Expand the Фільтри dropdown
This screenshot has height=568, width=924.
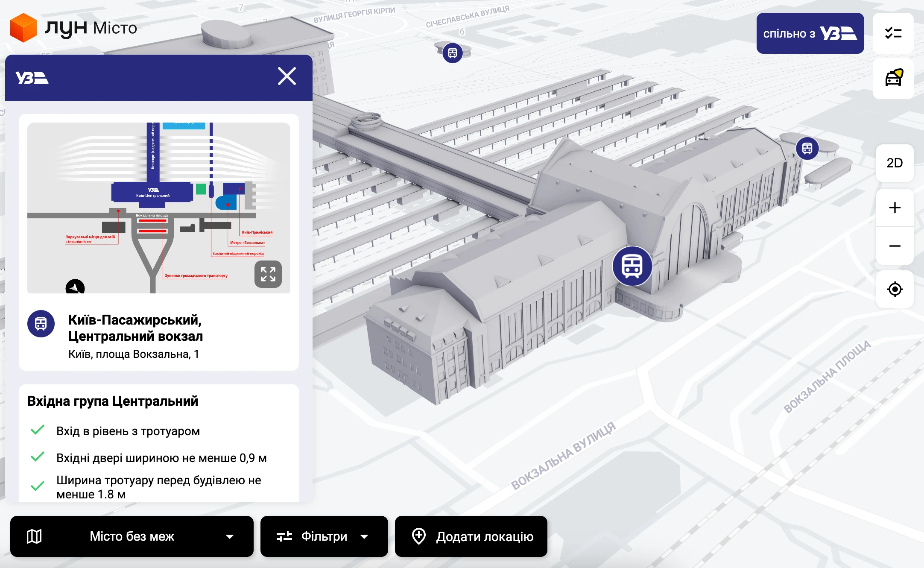(x=324, y=536)
